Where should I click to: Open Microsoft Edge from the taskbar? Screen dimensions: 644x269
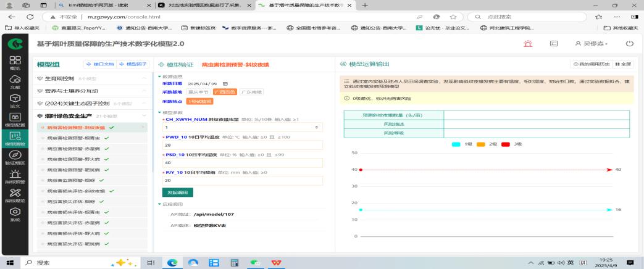pos(172,262)
